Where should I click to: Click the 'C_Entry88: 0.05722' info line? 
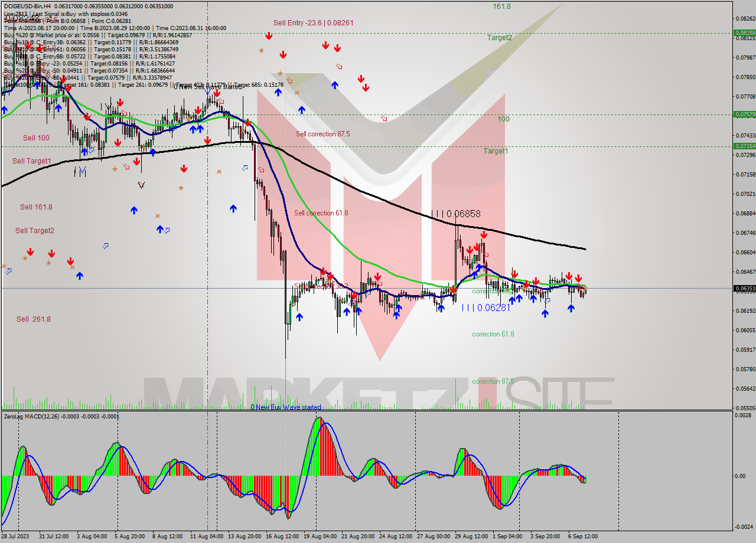coord(89,57)
